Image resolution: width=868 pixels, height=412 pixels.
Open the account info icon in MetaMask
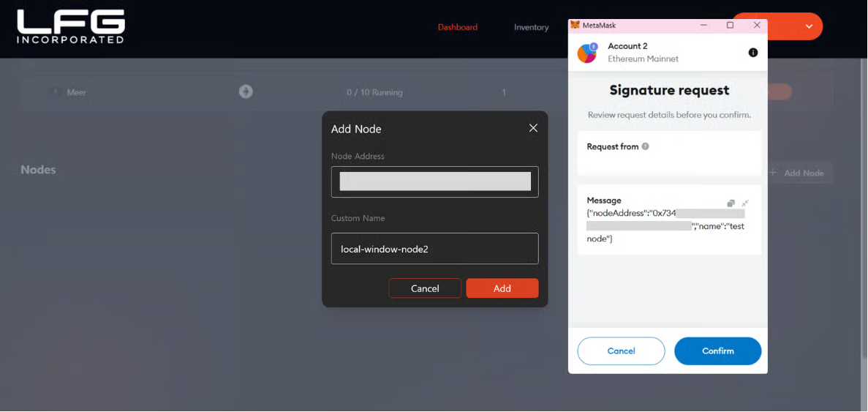[x=753, y=53]
